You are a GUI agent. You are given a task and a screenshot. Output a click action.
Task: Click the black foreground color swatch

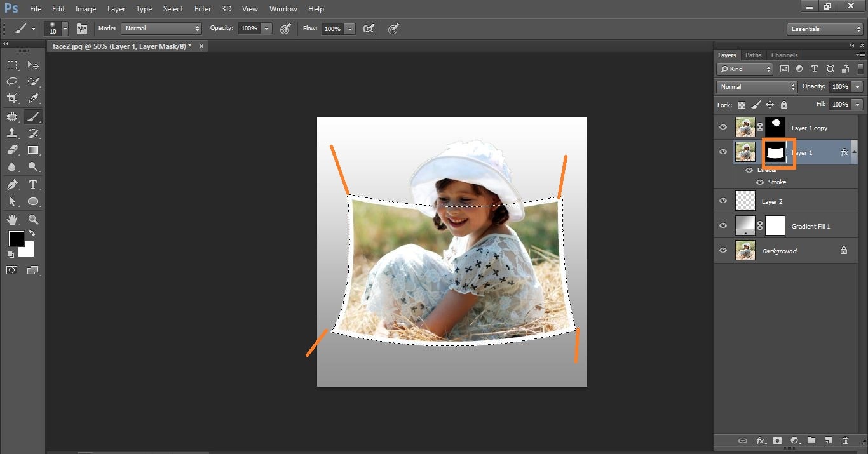point(16,239)
